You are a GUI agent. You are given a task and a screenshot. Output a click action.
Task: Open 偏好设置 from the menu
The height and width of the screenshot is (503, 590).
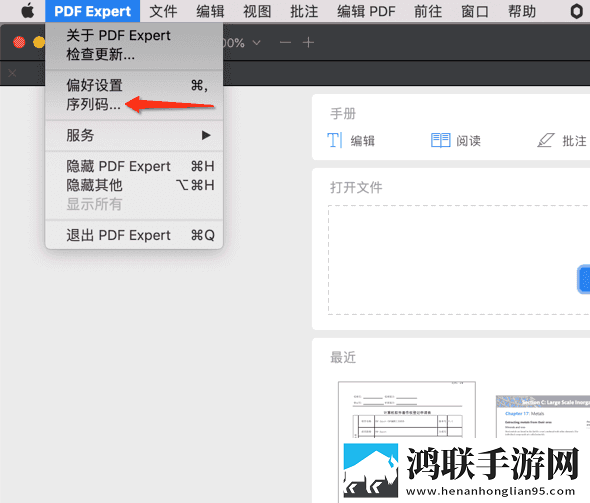point(134,85)
